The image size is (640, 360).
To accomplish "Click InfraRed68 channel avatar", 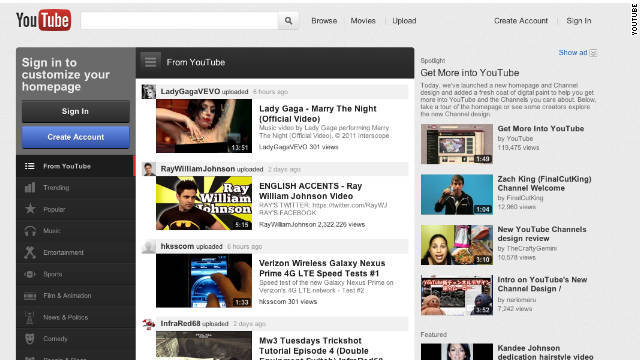I will tap(149, 324).
